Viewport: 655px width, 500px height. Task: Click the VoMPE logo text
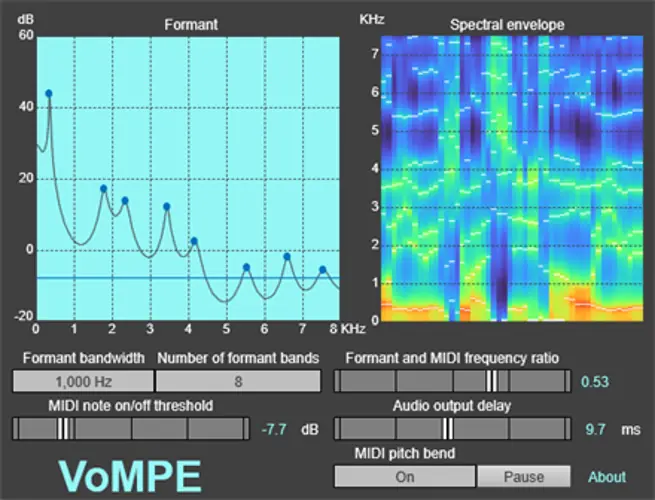[128, 475]
